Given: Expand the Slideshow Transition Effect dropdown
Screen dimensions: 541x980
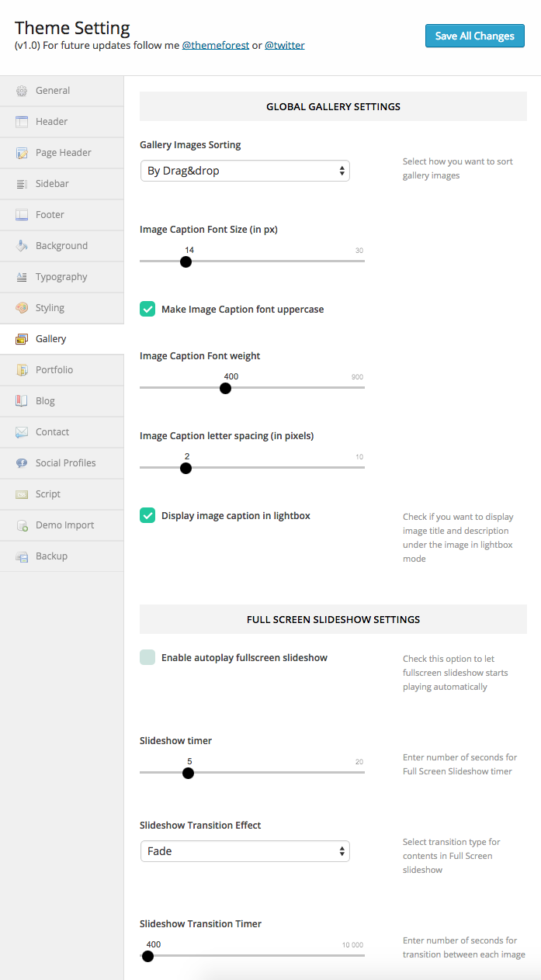Looking at the screenshot, I should [x=245, y=851].
